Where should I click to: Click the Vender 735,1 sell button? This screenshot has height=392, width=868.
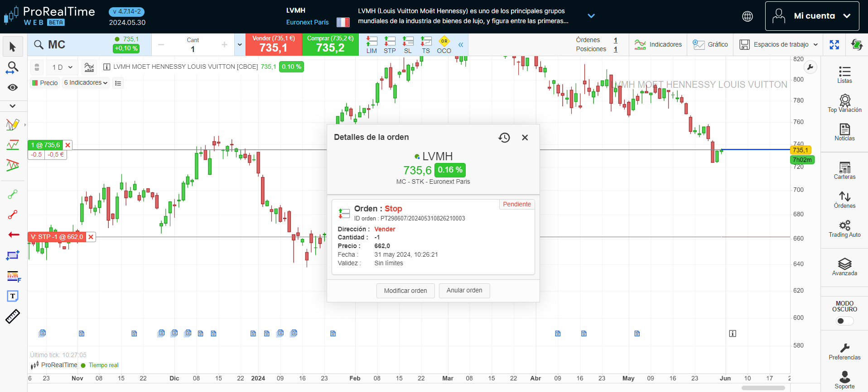[274, 44]
